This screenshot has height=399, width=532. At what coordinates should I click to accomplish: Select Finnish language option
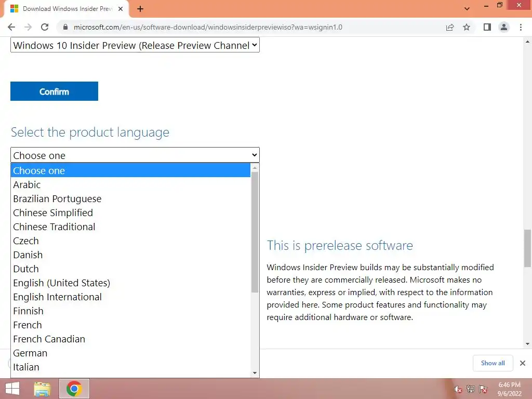pos(130,311)
